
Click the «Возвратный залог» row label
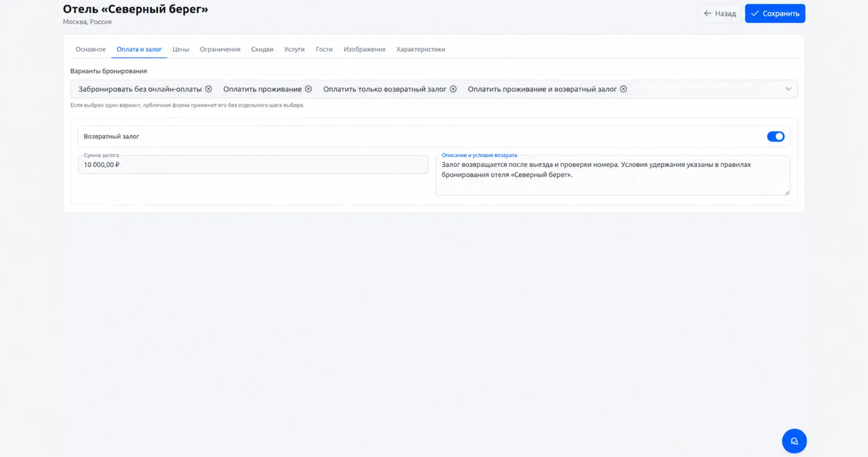click(x=111, y=137)
